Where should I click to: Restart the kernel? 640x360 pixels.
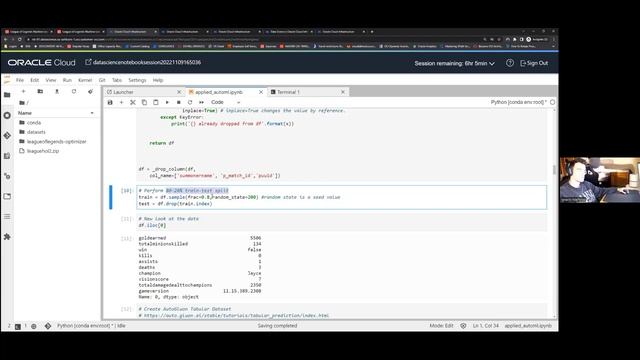(x=190, y=102)
